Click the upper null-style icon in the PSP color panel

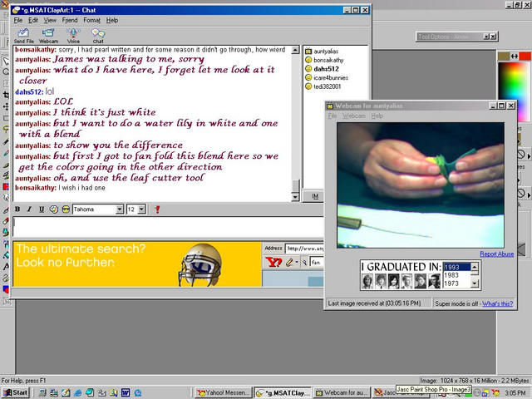coord(521,155)
